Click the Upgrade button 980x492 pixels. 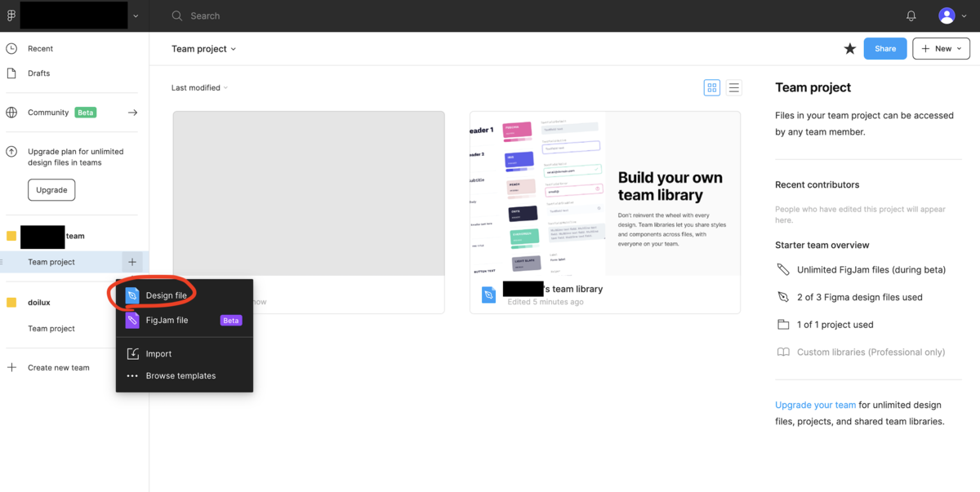[x=51, y=190]
